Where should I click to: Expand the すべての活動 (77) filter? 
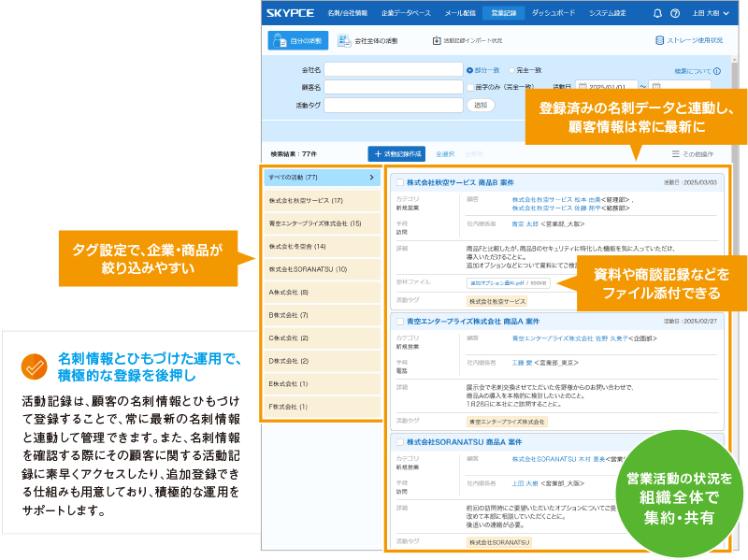pos(322,178)
